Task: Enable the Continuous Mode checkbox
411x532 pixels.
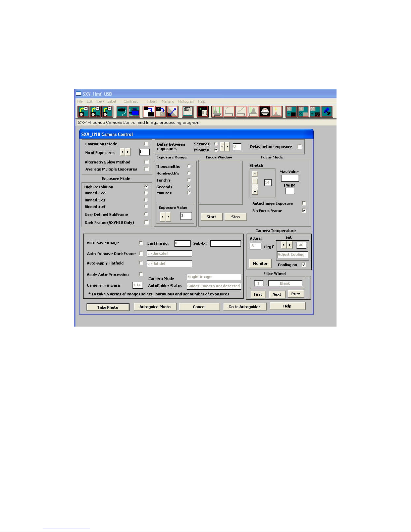Action: (146, 144)
